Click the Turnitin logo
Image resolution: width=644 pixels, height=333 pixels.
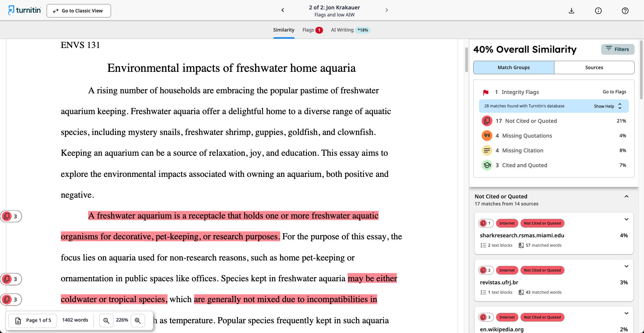click(x=24, y=10)
